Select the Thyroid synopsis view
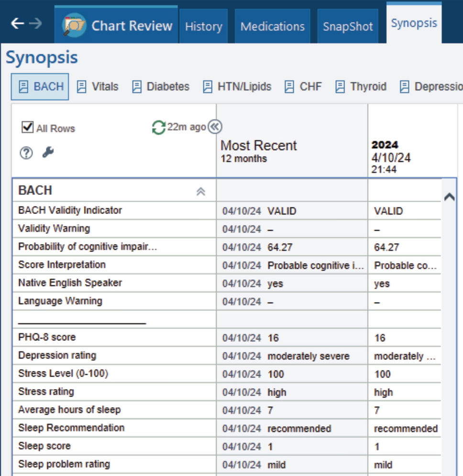Screen dimensions: 463x476 point(361,87)
